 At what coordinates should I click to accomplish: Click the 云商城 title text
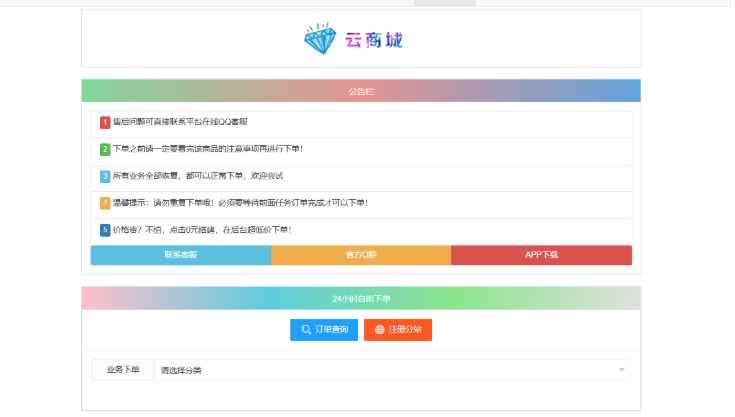[378, 40]
